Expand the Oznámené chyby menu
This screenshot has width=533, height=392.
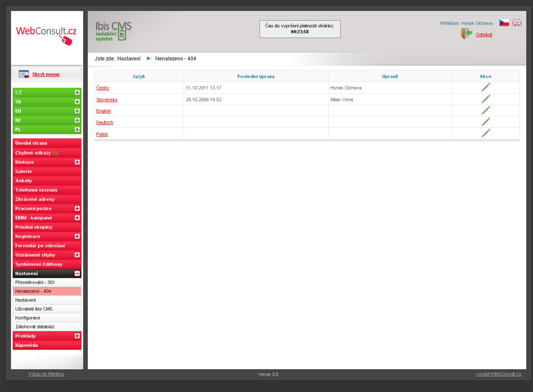coord(77,255)
